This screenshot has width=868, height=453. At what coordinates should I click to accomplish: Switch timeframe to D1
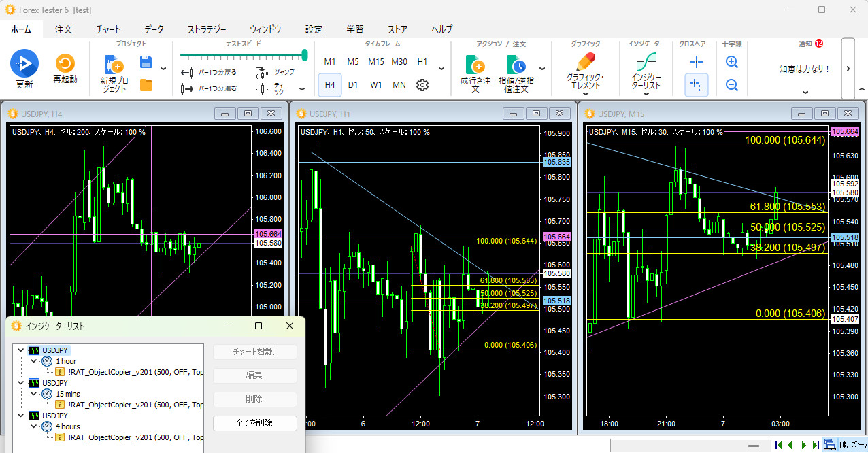click(x=353, y=85)
